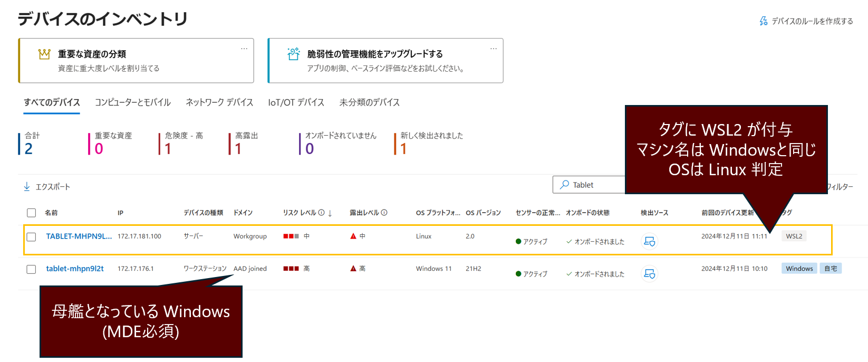Viewport: 868px width, 362px height.
Task: Click the green active dot in tablet-mhpn9l2t row
Action: pyautogui.click(x=518, y=274)
